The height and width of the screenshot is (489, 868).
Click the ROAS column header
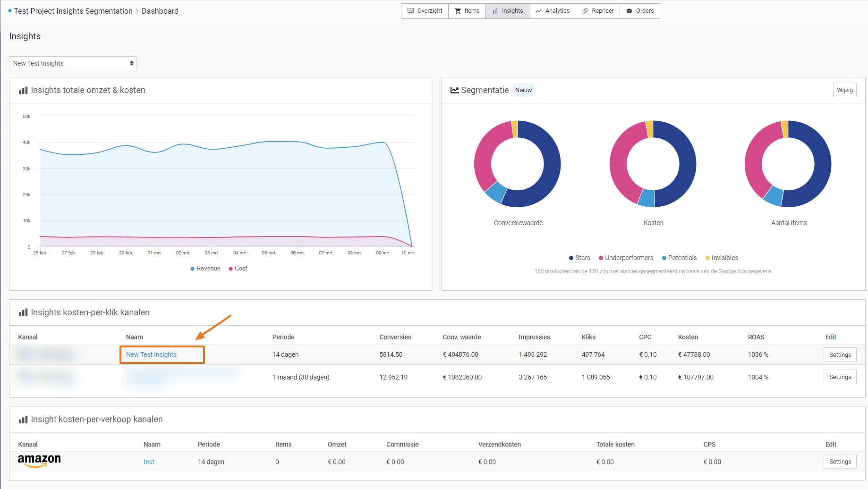click(x=756, y=337)
